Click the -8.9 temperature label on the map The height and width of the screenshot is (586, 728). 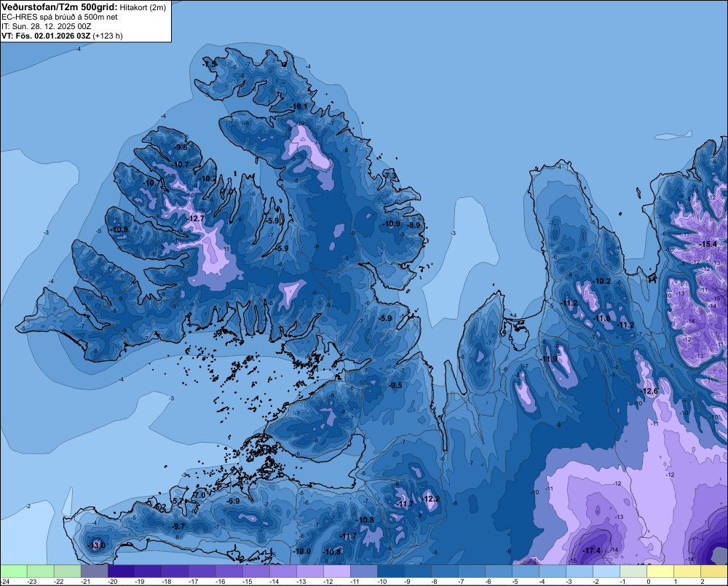(x=414, y=225)
